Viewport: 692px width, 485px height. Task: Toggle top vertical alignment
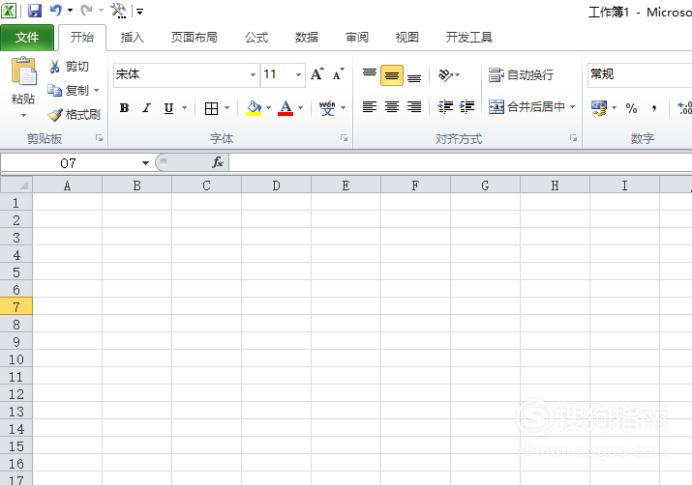369,75
